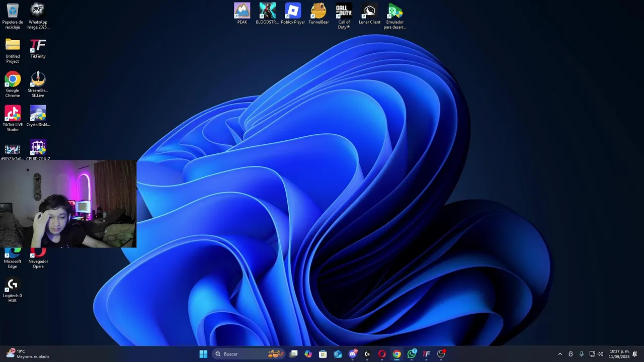Switch to Opera in the taskbar
644x362 pixels.
(x=382, y=354)
